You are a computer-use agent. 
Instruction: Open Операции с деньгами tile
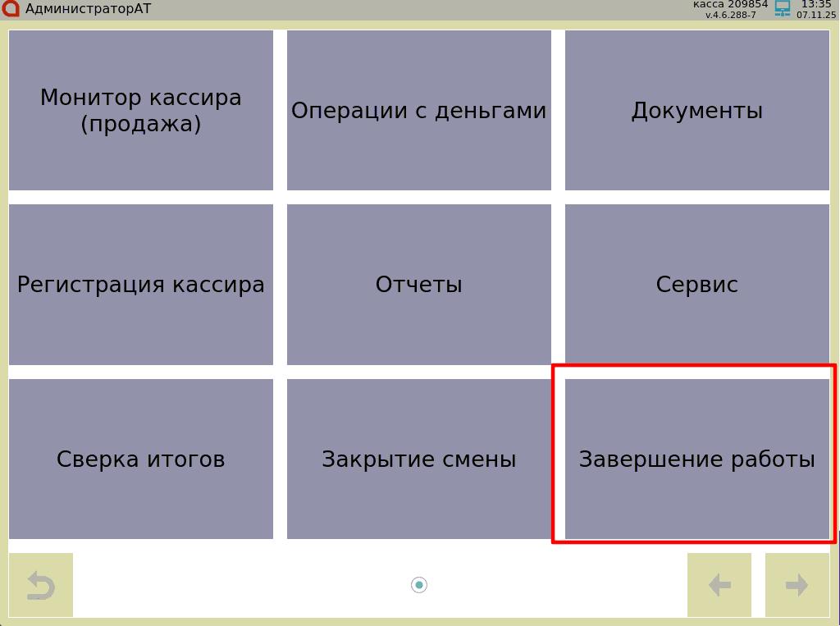click(x=419, y=111)
